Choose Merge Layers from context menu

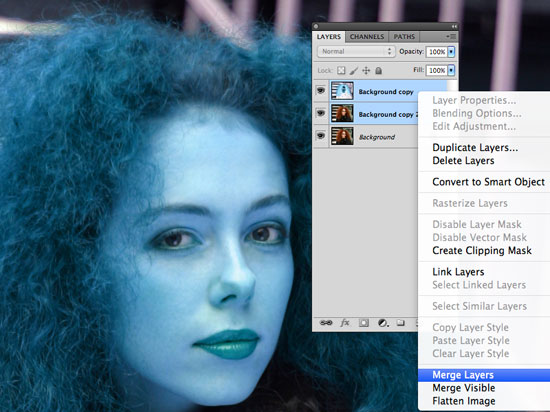(x=484, y=375)
